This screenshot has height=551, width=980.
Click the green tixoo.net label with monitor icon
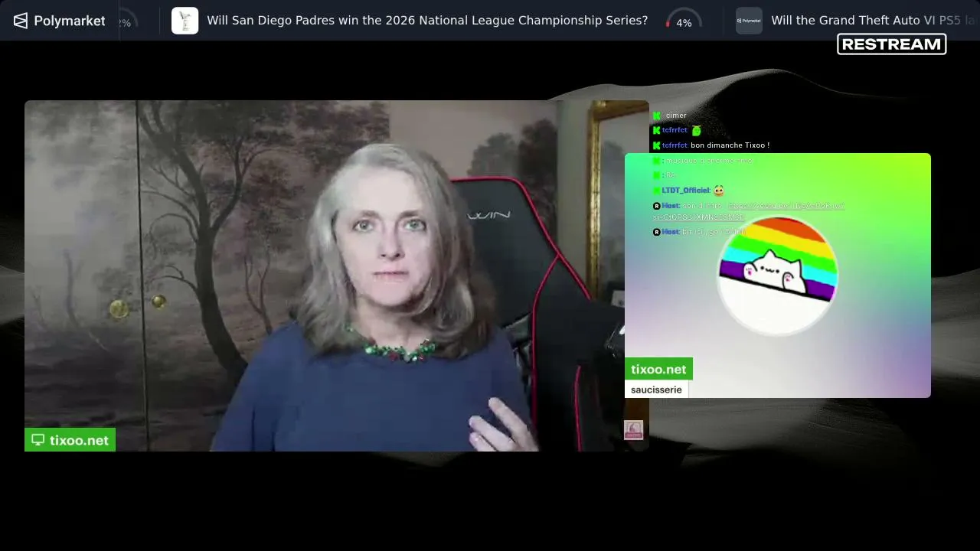point(70,440)
